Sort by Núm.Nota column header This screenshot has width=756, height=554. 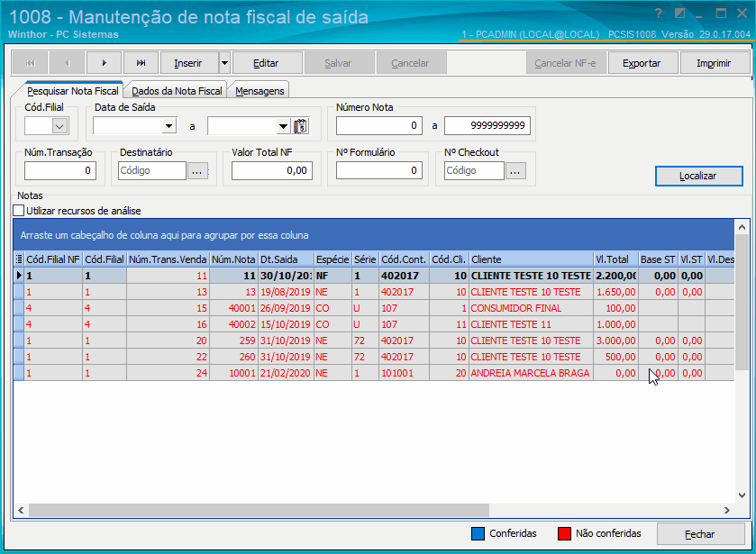[x=234, y=259]
